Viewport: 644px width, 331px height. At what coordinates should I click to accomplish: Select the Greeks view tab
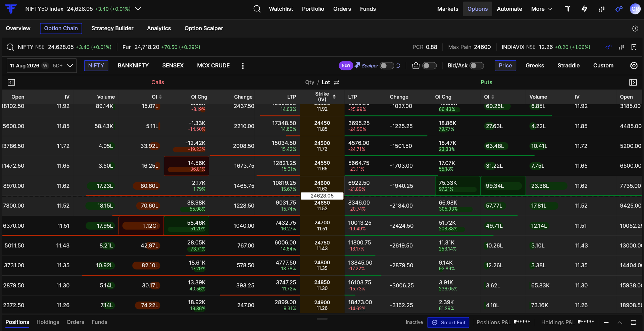[535, 66]
